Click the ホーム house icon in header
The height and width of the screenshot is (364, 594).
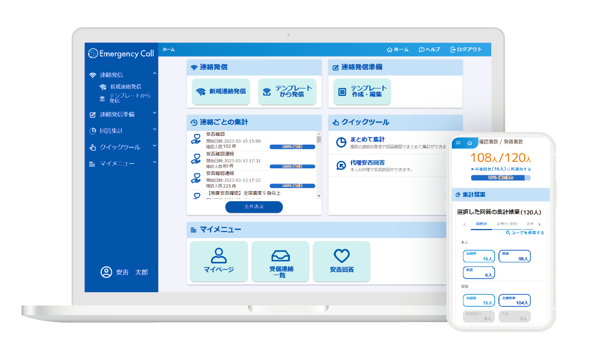coord(390,50)
